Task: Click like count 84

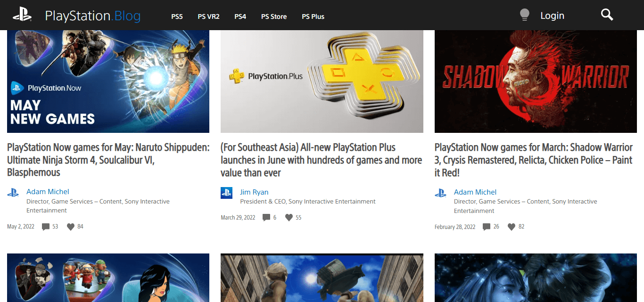Action: click(x=80, y=227)
